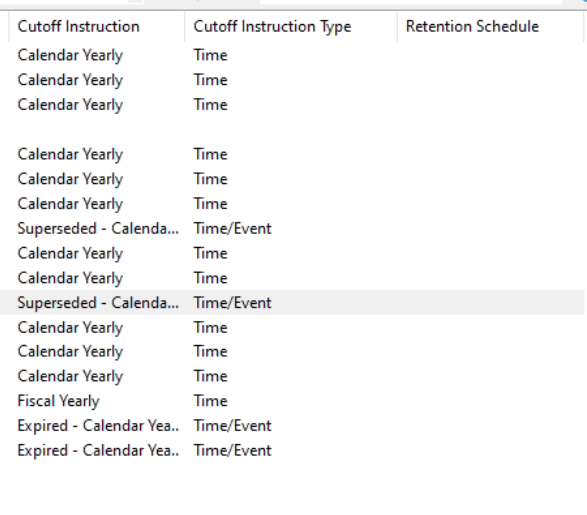Select the blank row between Calendar Yearly entries
The width and height of the screenshot is (587, 515).
pos(292,129)
